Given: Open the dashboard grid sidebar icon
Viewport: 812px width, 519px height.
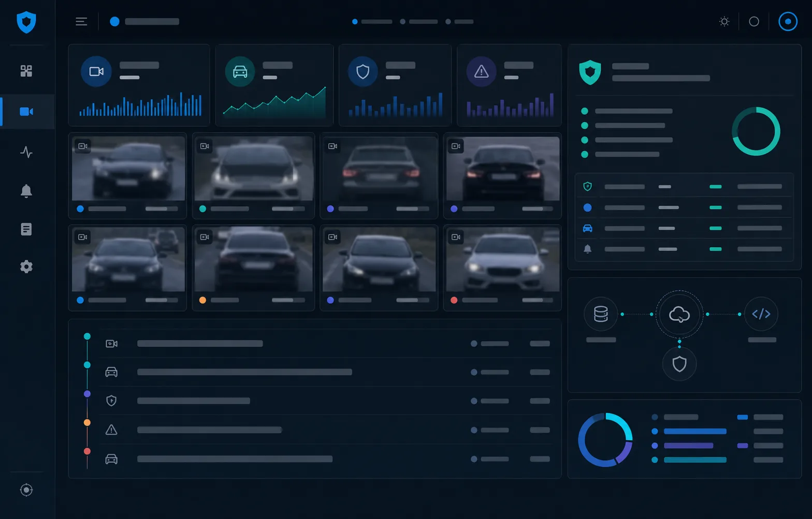Looking at the screenshot, I should coord(26,71).
